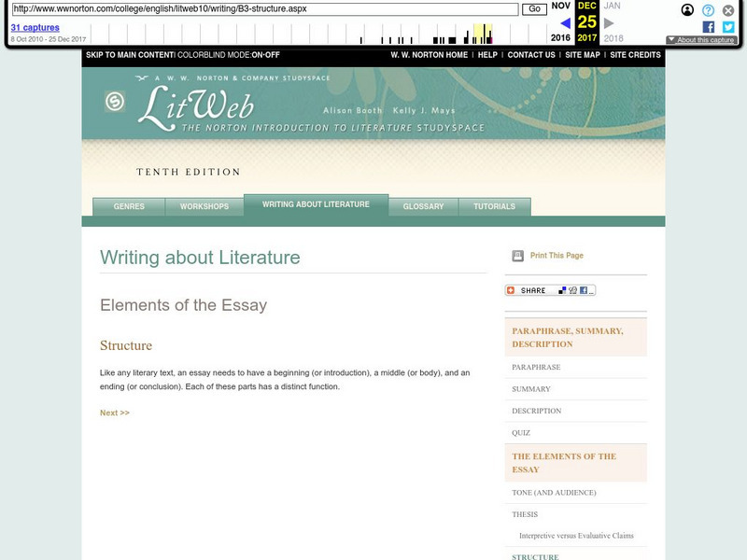Turn colorblind mode ON
This screenshot has height=560, width=747.
click(x=258, y=55)
